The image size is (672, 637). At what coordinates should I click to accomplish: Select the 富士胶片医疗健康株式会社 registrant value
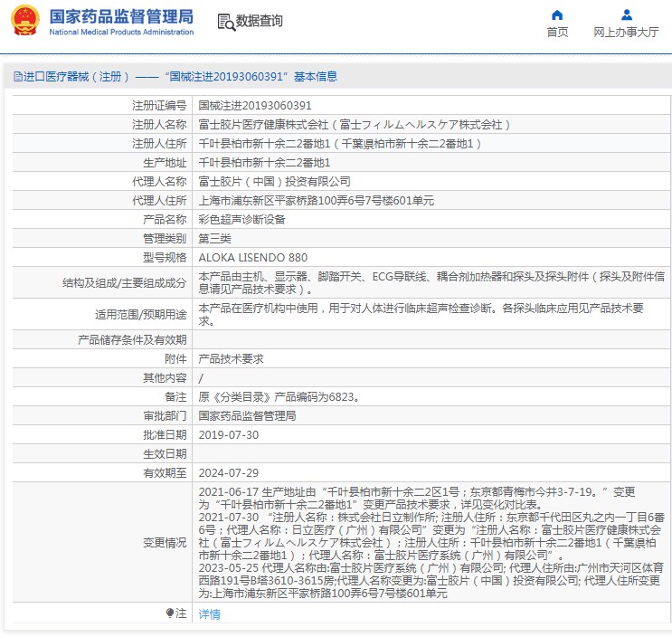[354, 125]
